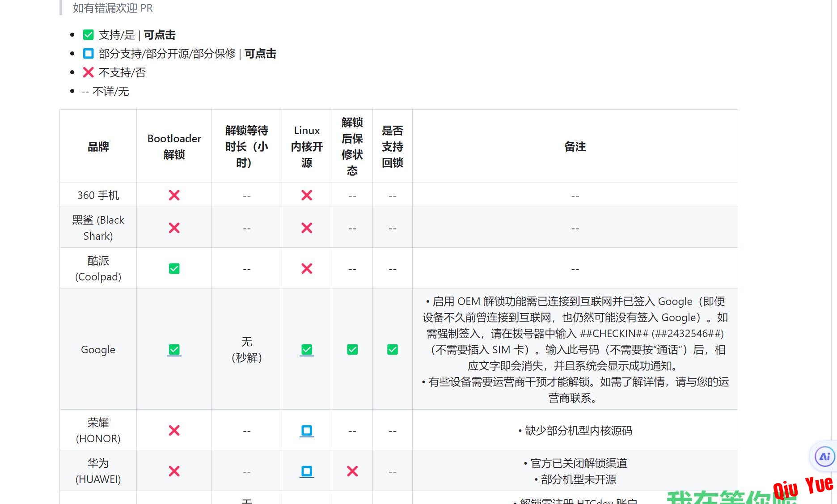Viewport: 837px width, 504px height.
Task: Open HONOR's partial kernel source link
Action: pyautogui.click(x=307, y=431)
